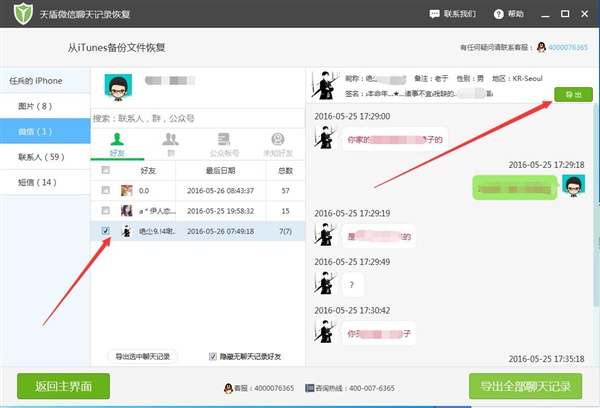
Task: Click the "?" message bubble
Action: click(x=352, y=284)
